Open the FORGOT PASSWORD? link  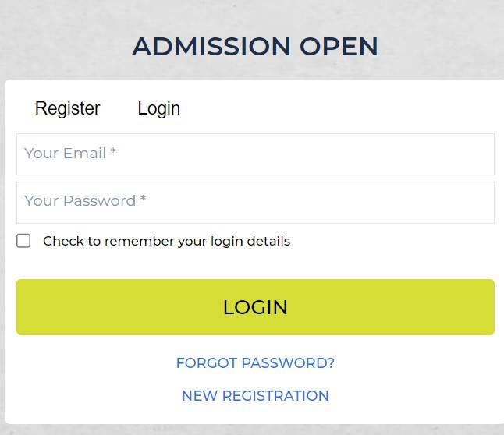(x=255, y=363)
